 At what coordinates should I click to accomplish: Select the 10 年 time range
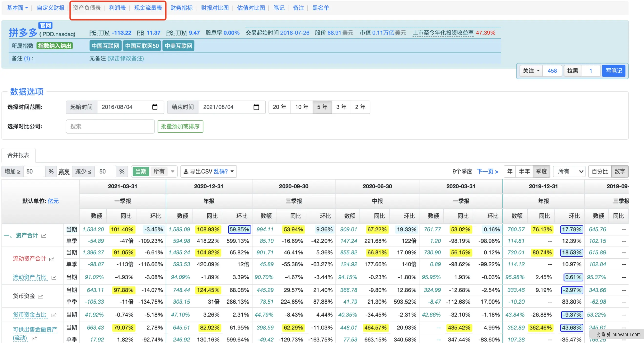[302, 107]
